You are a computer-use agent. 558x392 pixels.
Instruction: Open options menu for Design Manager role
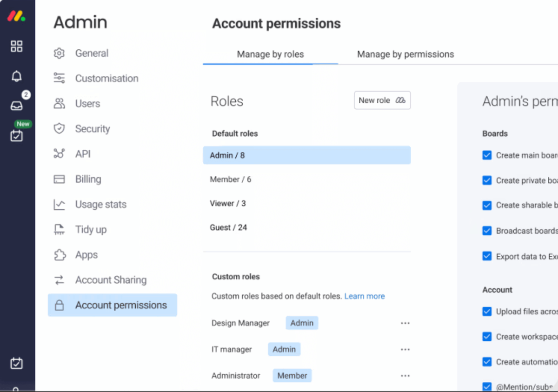click(405, 323)
